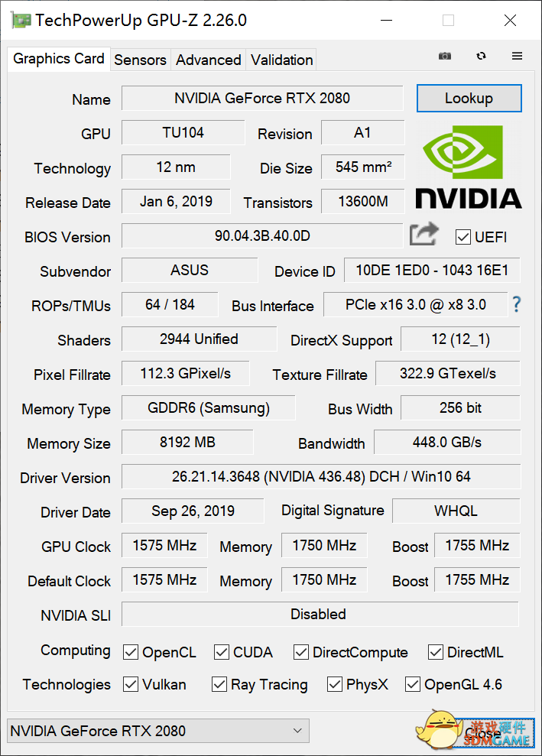Click the Driver Version field
This screenshot has width=542, height=756.
coord(321,477)
